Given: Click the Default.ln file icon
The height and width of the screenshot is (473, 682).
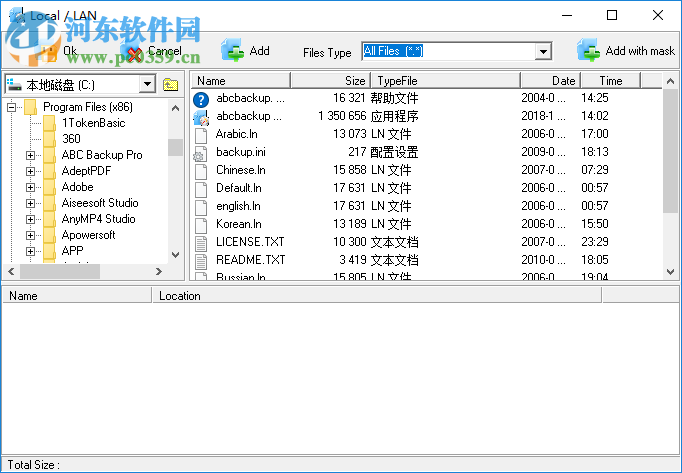Looking at the screenshot, I should point(201,189).
